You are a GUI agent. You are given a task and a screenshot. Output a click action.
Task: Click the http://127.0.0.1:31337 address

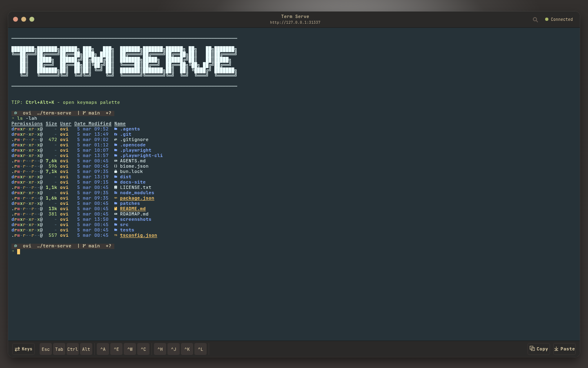295,22
